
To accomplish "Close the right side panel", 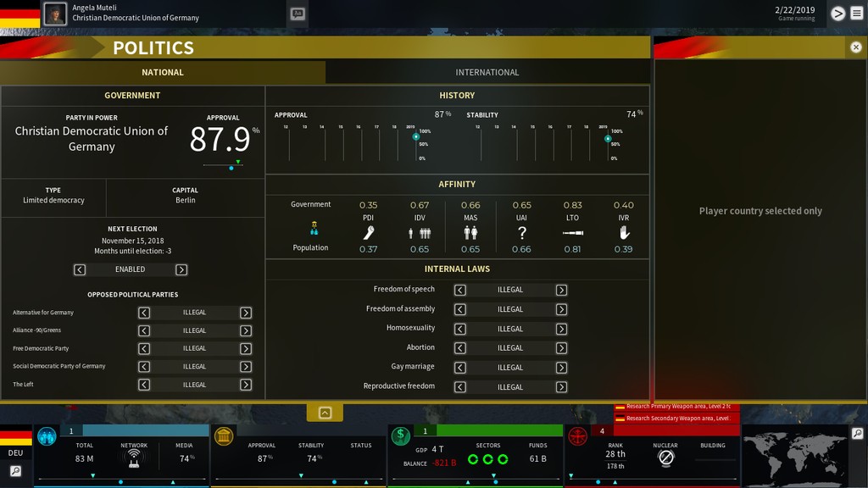I will 856,47.
